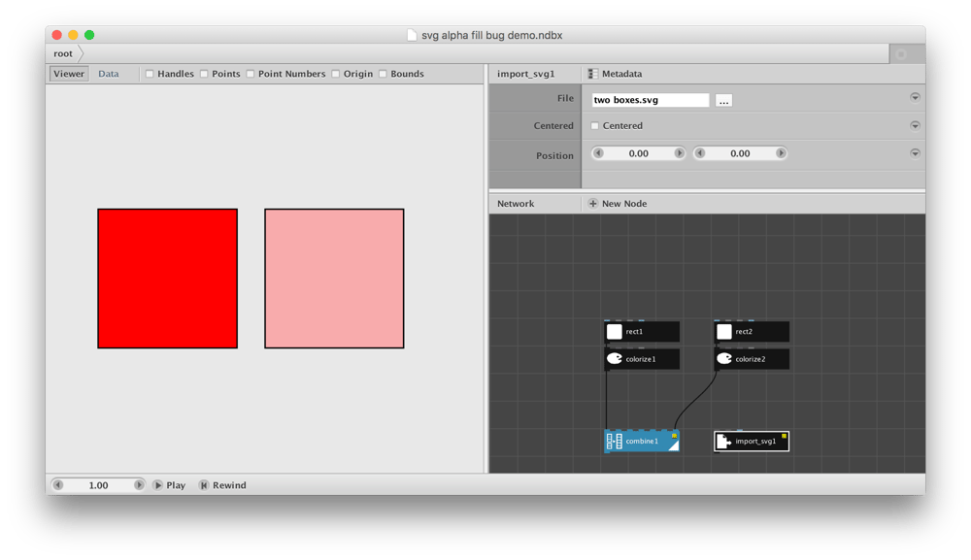Increase Position X value
971x560 pixels.
680,153
